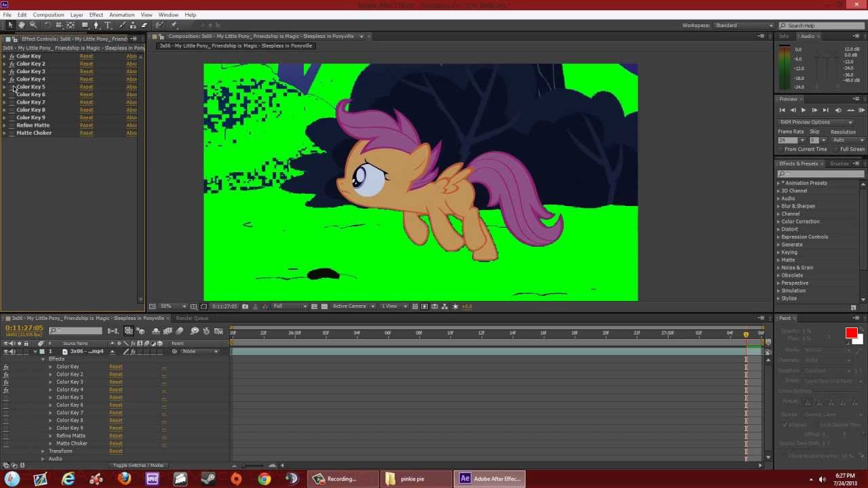Toggle the Graph Editor in timeline
868x488 pixels.
point(218,331)
